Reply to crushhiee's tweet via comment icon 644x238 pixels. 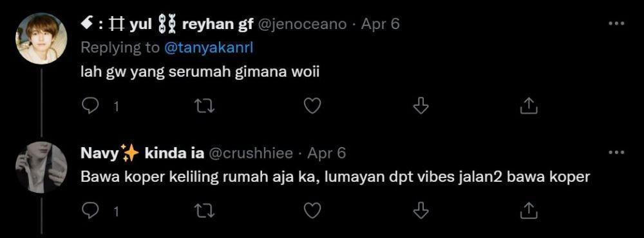(89, 211)
